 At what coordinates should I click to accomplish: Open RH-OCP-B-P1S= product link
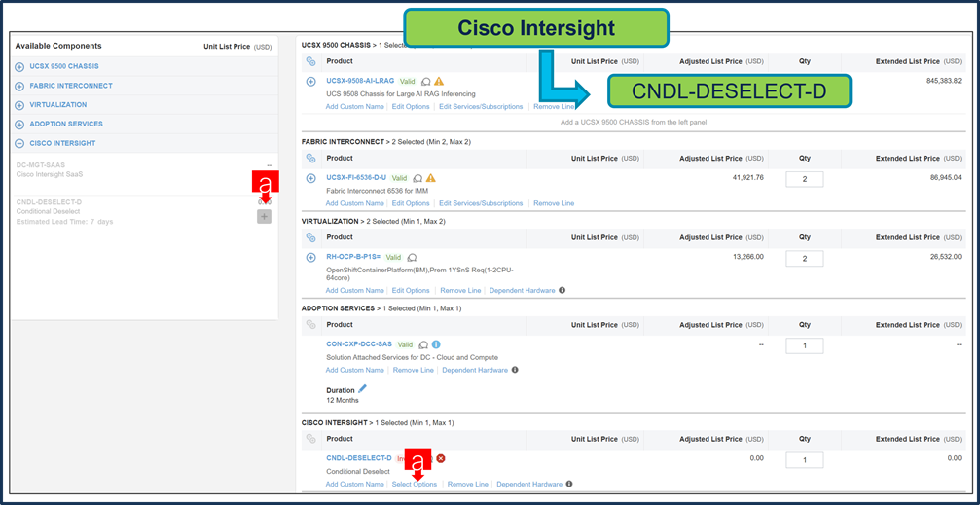click(x=353, y=256)
